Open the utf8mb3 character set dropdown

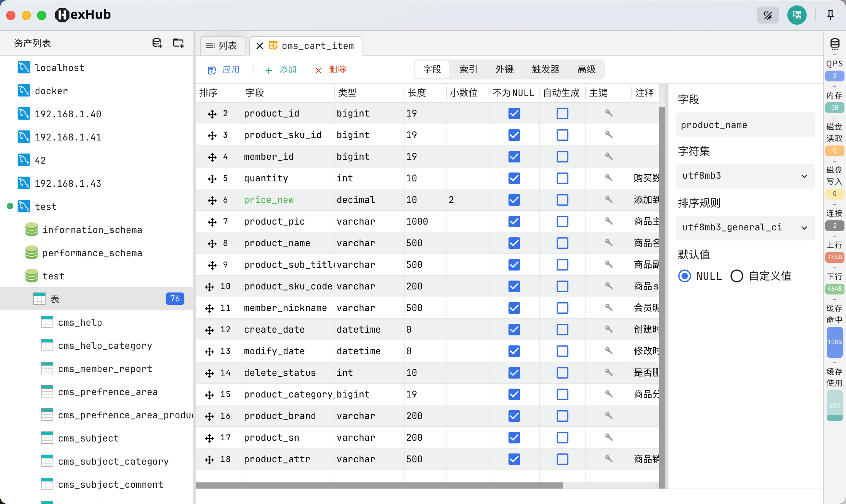pos(745,176)
